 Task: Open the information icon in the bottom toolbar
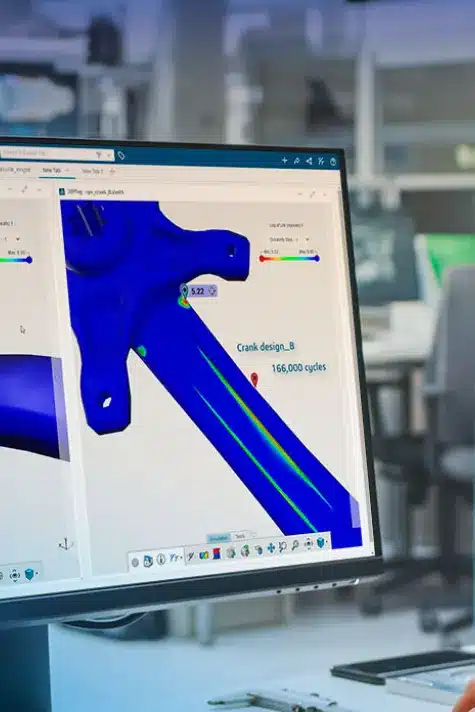pyautogui.click(x=161, y=559)
